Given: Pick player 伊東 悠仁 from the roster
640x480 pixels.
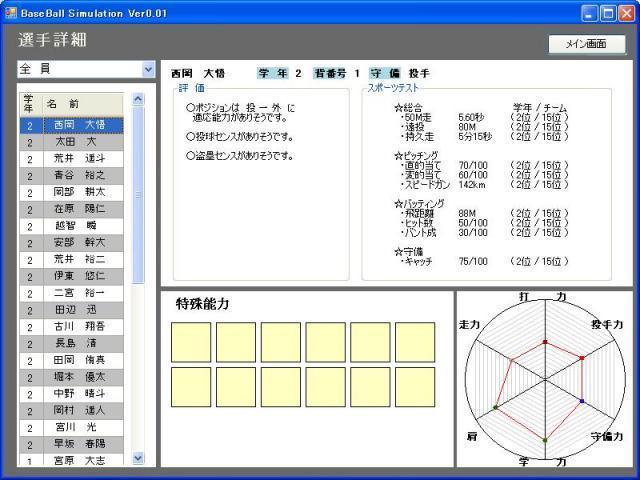Looking at the screenshot, I should point(79,276).
